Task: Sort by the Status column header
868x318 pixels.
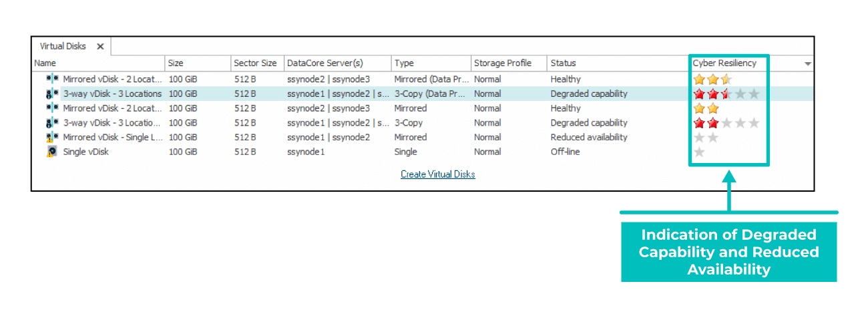Action: pyautogui.click(x=563, y=63)
